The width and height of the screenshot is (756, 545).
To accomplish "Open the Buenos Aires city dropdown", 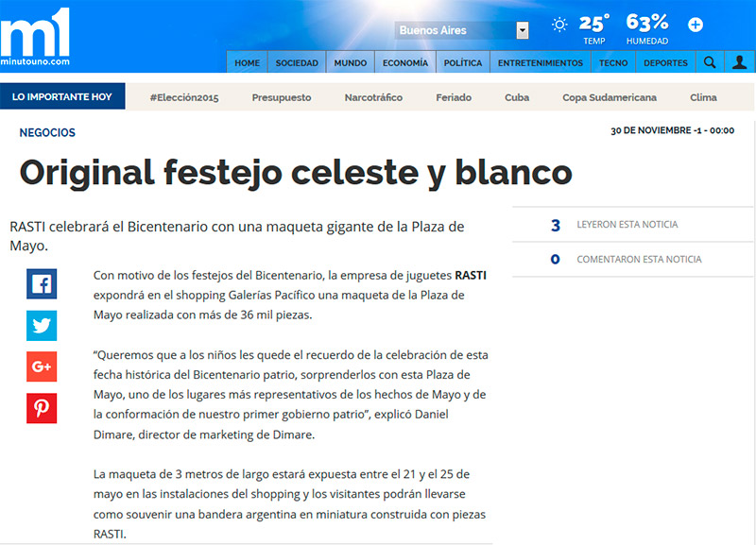I will (x=461, y=30).
